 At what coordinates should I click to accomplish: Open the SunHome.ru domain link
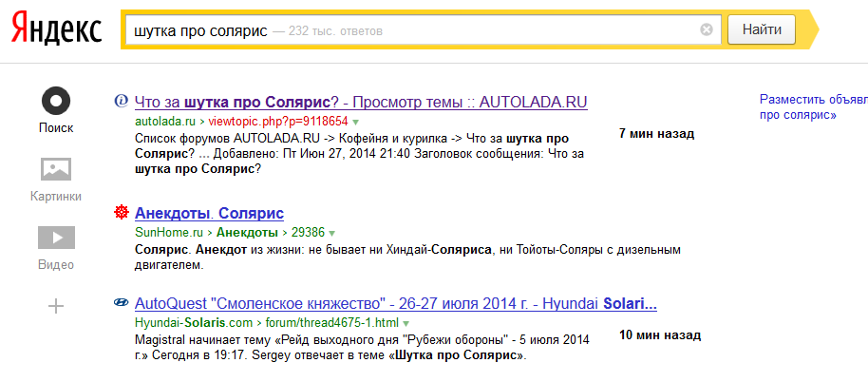pyautogui.click(x=170, y=232)
